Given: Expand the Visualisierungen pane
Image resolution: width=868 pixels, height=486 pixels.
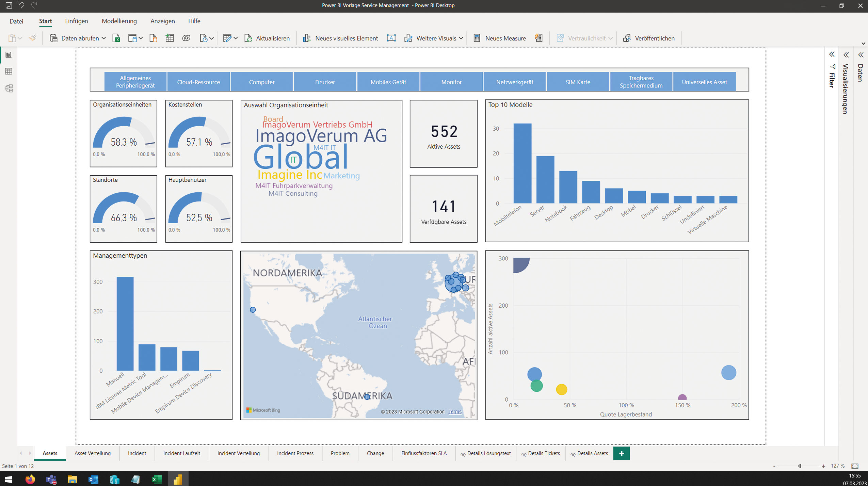Looking at the screenshot, I should click(x=846, y=55).
